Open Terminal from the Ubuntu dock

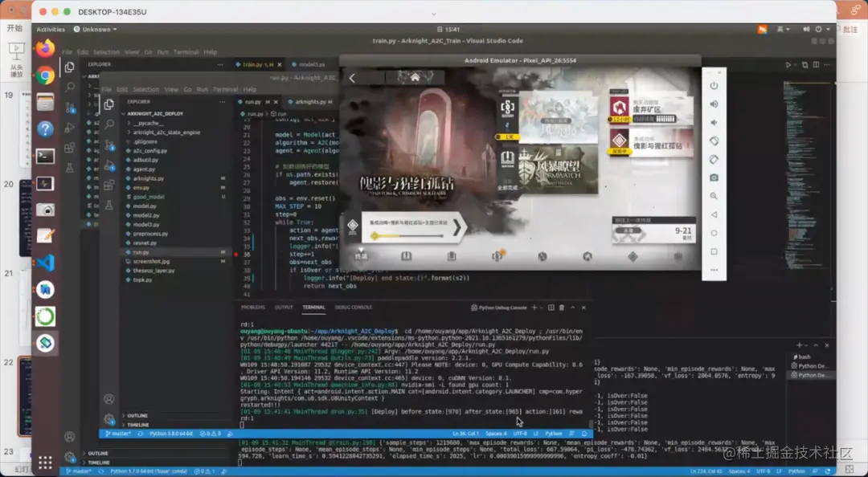pos(45,157)
